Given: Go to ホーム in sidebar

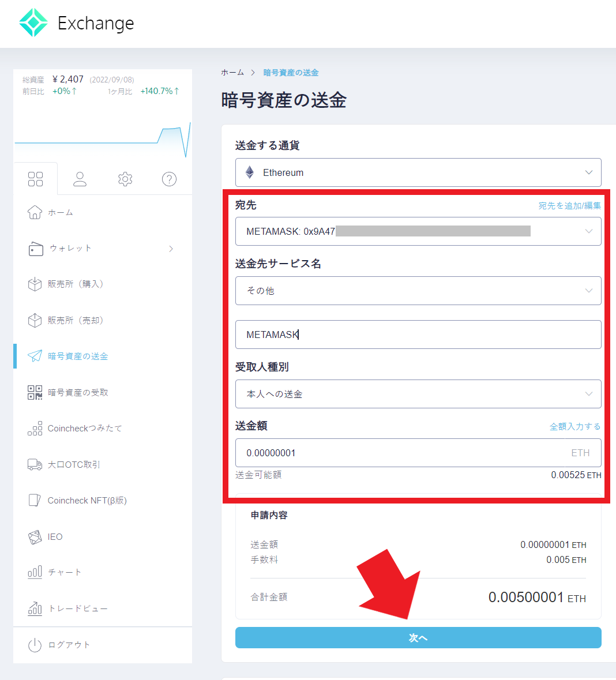Looking at the screenshot, I should (61, 212).
